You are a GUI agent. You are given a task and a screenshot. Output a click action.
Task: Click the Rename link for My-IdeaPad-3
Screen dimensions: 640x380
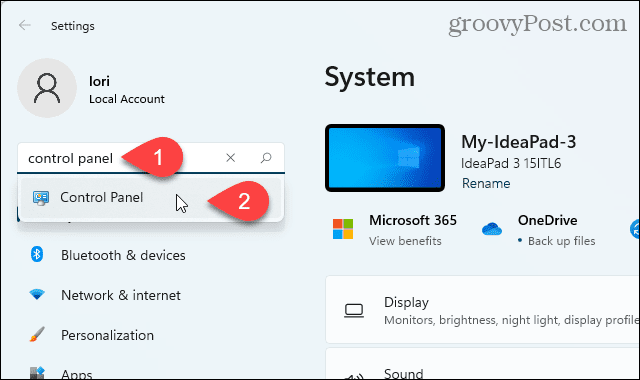coord(486,183)
